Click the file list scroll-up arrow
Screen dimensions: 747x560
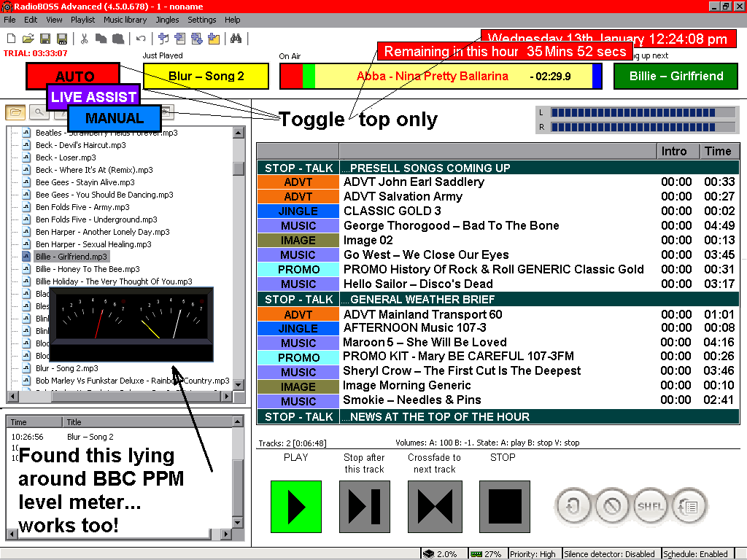pos(239,132)
